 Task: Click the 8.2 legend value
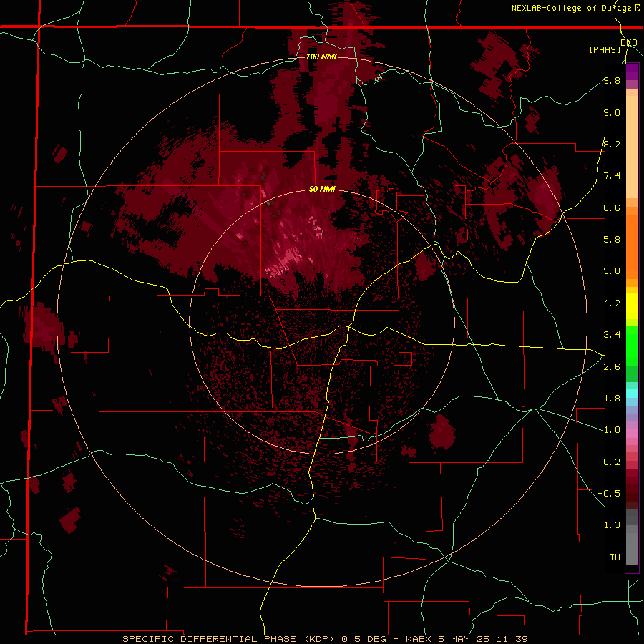point(612,144)
